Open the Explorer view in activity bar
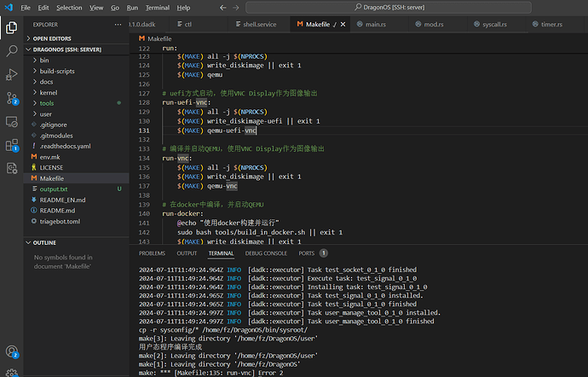The height and width of the screenshot is (377, 588). coord(12,27)
